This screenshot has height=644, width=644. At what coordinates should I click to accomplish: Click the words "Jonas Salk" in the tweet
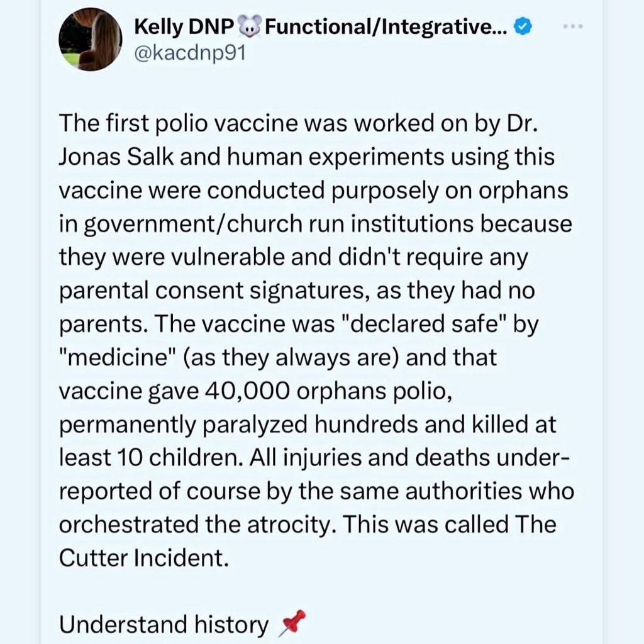(x=116, y=157)
